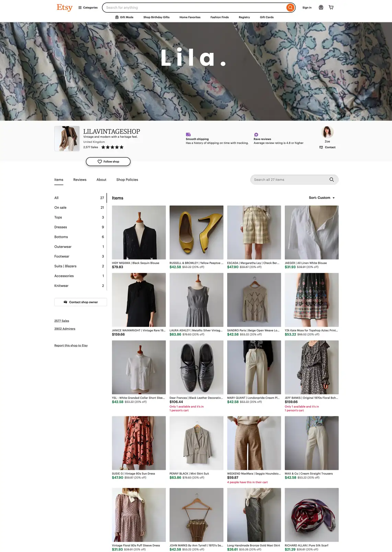Filter by On sale section
Image resolution: width=392 pixels, height=552 pixels.
[x=79, y=207]
